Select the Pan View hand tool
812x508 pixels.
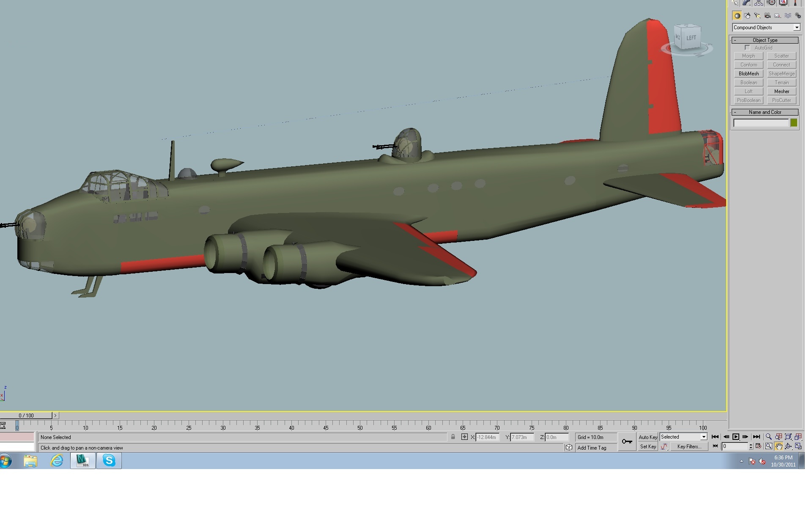779,446
